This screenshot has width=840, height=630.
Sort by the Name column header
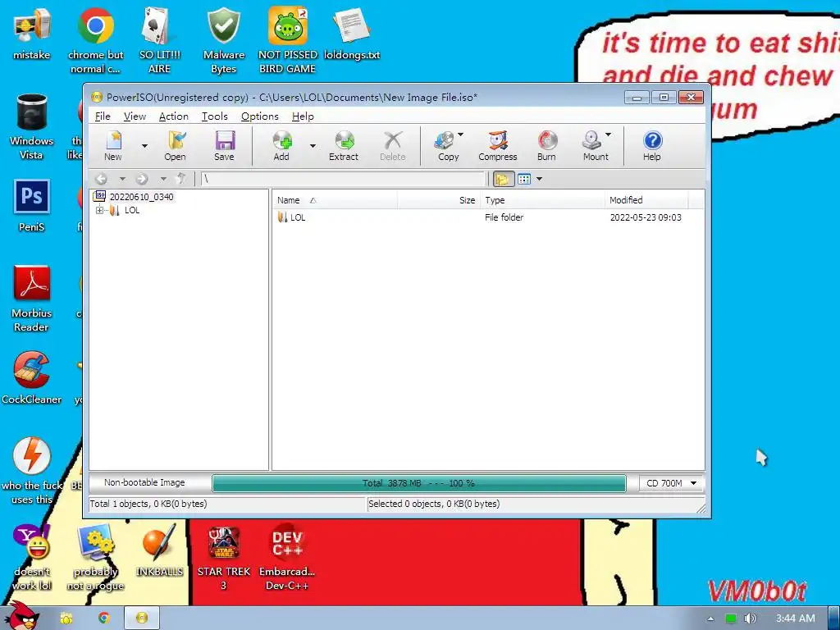pyautogui.click(x=335, y=200)
